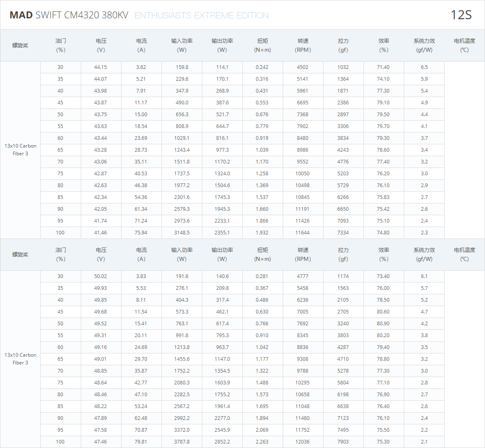485x448 pixels.
Task: Select output power cell 140.6
Action: [x=222, y=276]
